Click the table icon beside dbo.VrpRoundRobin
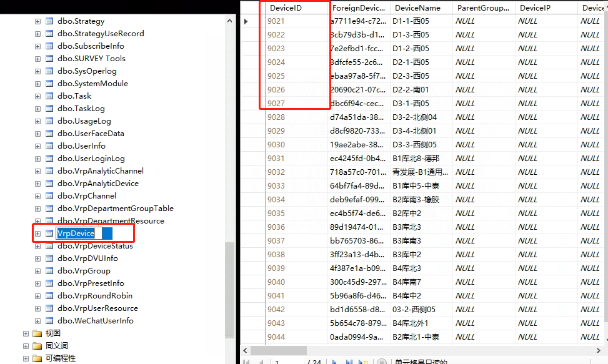The height and width of the screenshot is (364, 608). coord(49,296)
